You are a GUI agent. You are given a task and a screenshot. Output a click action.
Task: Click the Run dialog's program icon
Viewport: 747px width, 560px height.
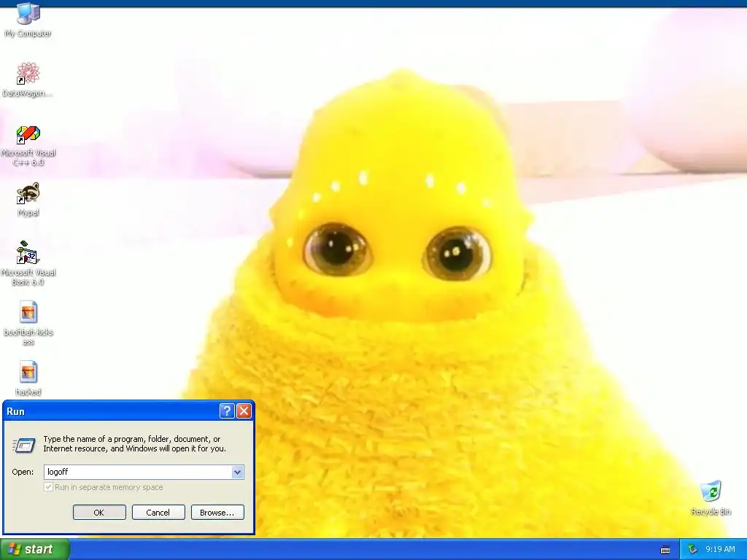[23, 445]
